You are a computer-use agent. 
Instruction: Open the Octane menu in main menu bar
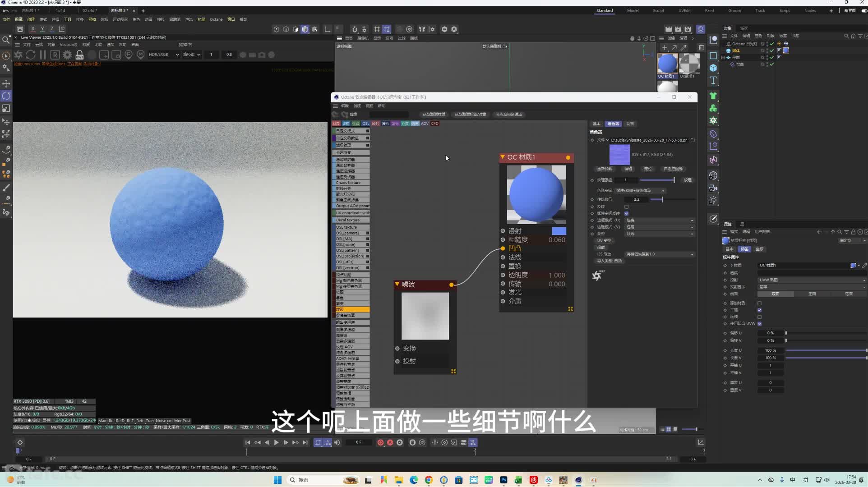click(x=216, y=19)
